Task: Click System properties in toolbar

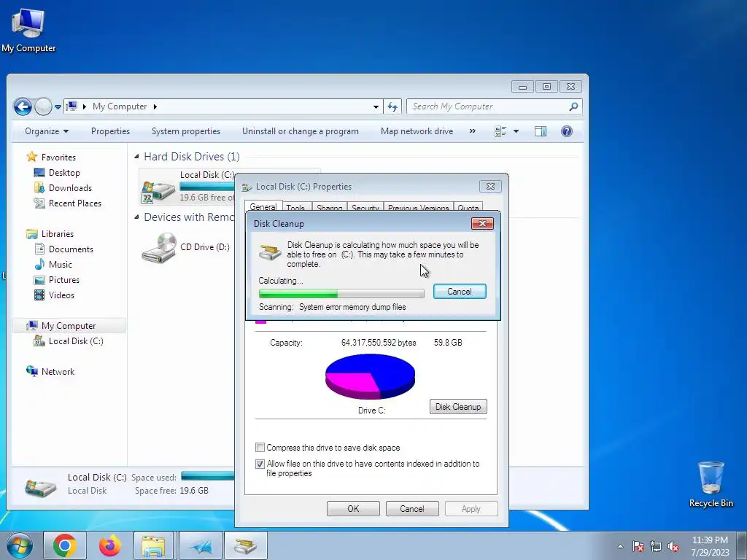Action: pos(186,131)
